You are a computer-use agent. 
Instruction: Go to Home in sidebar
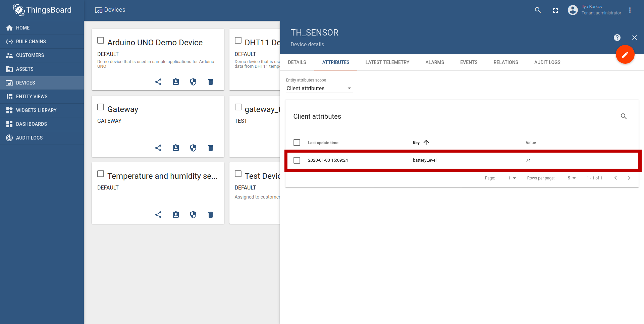42,28
